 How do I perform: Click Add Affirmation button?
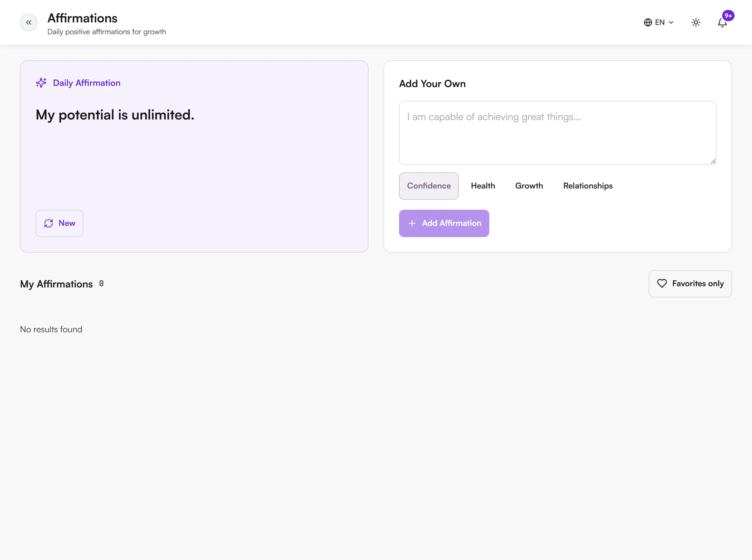[x=444, y=223]
